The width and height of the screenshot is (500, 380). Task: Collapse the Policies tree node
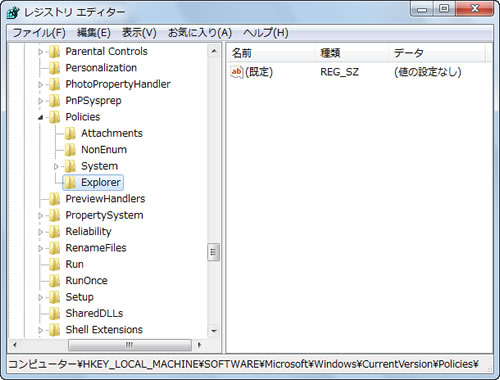pyautogui.click(x=41, y=117)
